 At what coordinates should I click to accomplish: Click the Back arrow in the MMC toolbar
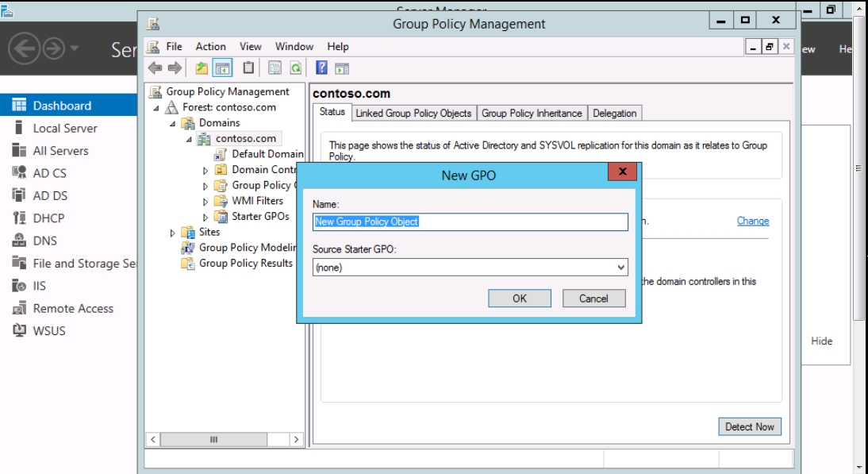coord(155,68)
